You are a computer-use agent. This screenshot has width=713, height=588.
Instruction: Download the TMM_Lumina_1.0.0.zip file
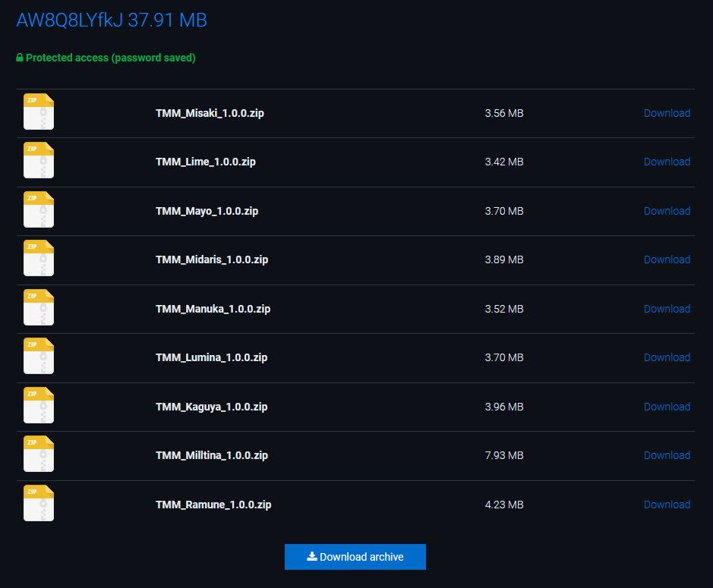(x=667, y=357)
